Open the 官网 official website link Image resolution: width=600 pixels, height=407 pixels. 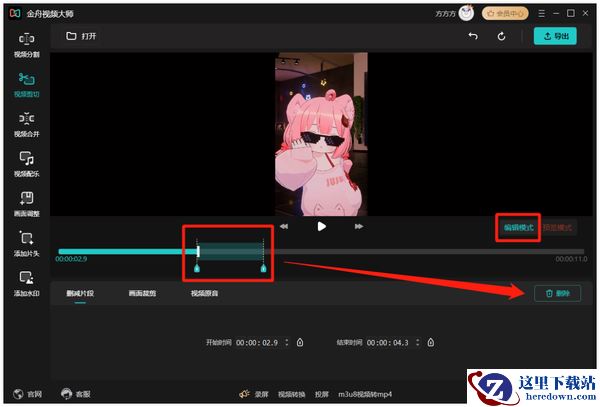(x=27, y=394)
